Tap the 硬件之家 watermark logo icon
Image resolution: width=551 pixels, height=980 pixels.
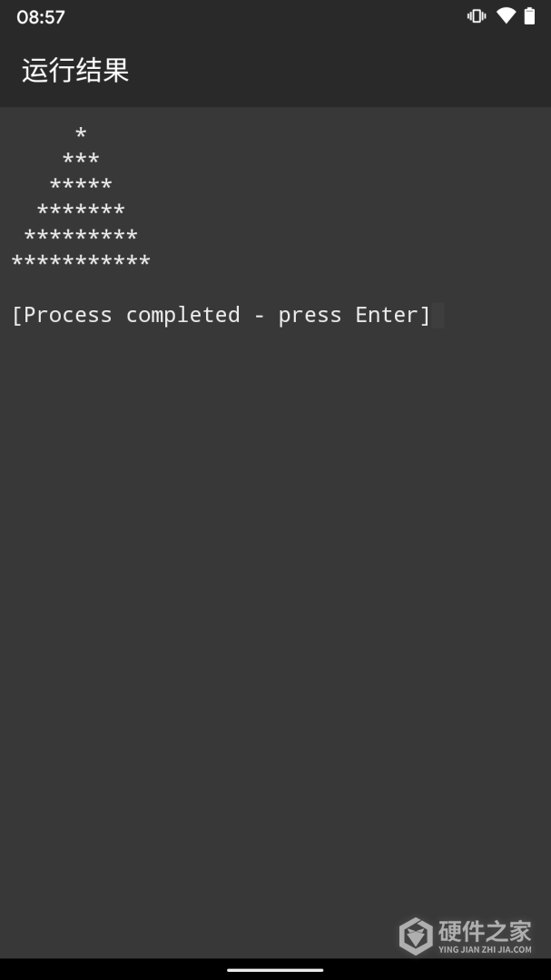416,936
